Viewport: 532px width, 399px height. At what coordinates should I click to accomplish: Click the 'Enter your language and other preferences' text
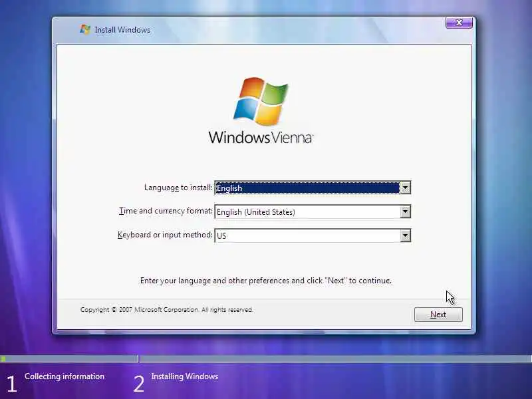[x=265, y=281]
